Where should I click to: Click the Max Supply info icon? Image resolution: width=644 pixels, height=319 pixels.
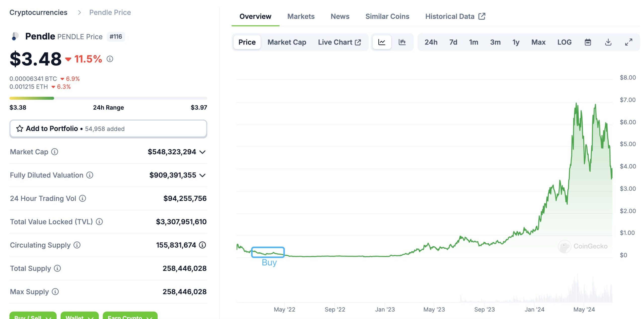55,292
